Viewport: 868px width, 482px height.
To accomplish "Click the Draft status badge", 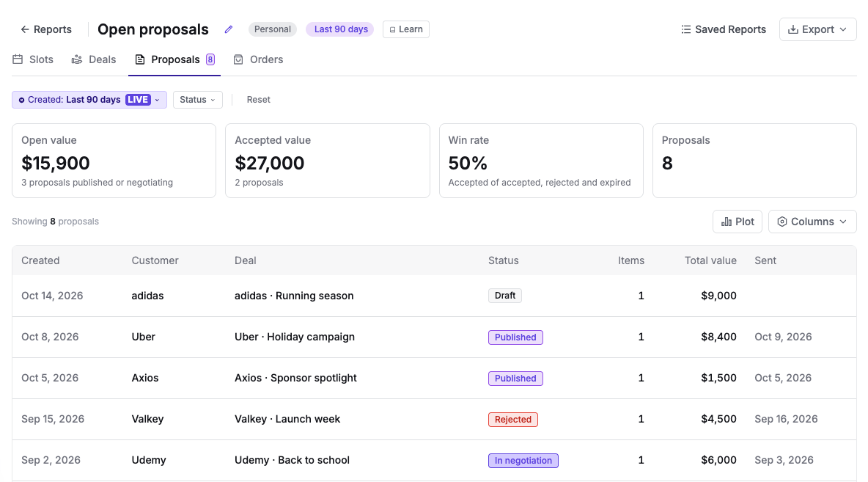I will coord(505,296).
